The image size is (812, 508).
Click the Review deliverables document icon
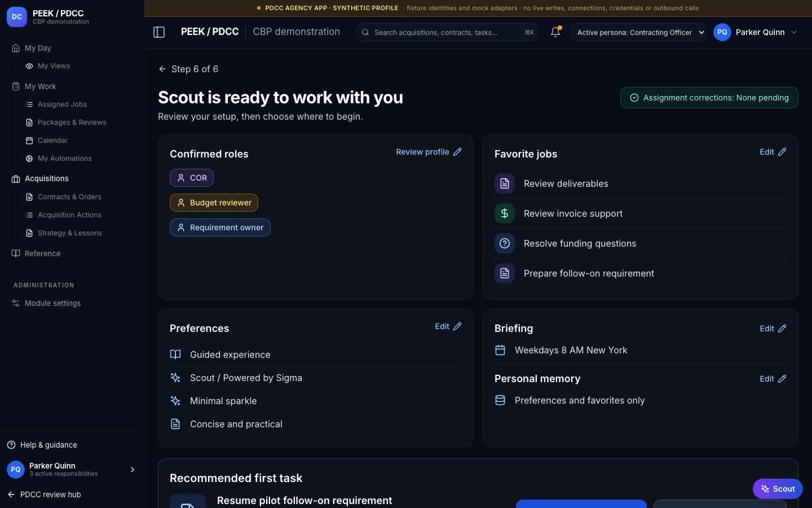tap(505, 183)
